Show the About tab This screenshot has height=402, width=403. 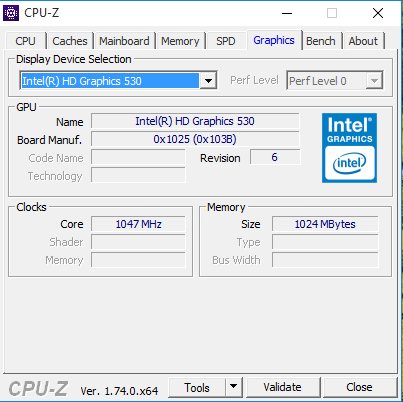(x=363, y=41)
